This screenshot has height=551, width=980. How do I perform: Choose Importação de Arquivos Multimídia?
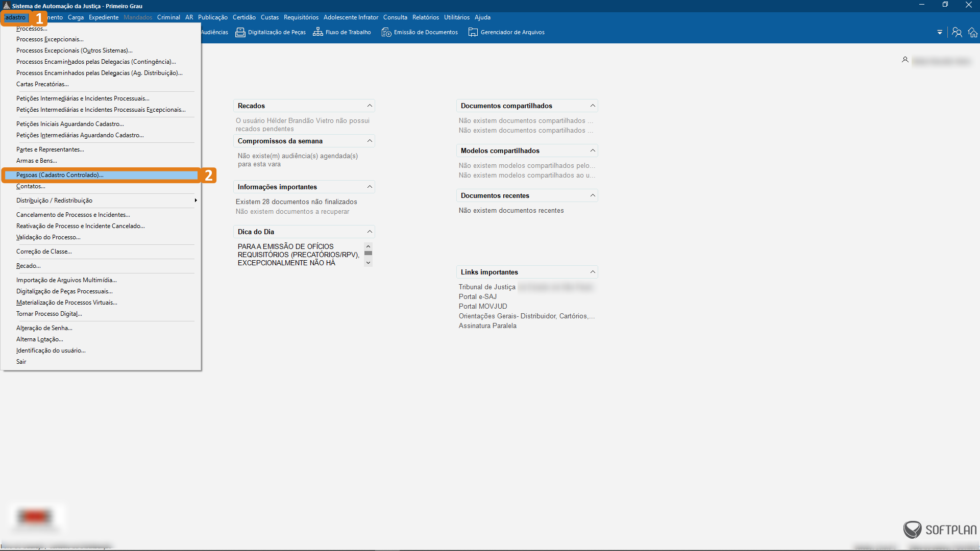66,280
